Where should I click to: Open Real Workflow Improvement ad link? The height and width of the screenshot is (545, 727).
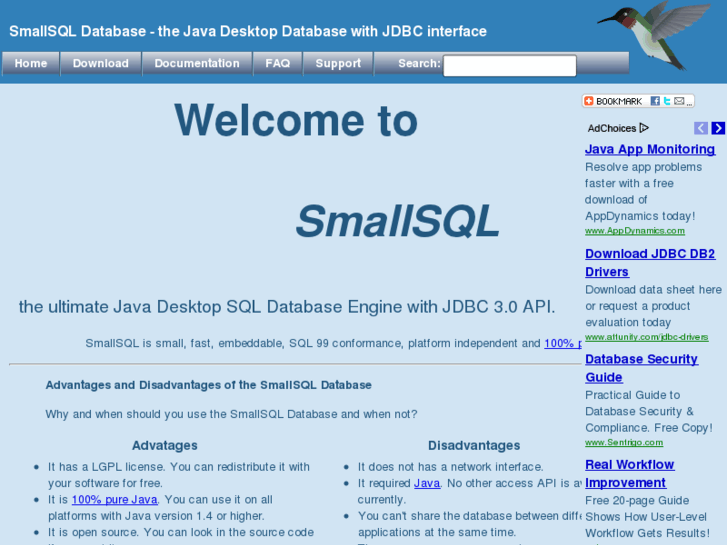coord(629,474)
